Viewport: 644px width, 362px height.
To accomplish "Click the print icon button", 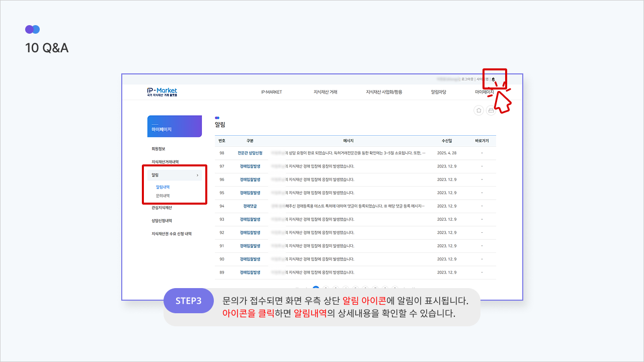I will [491, 111].
